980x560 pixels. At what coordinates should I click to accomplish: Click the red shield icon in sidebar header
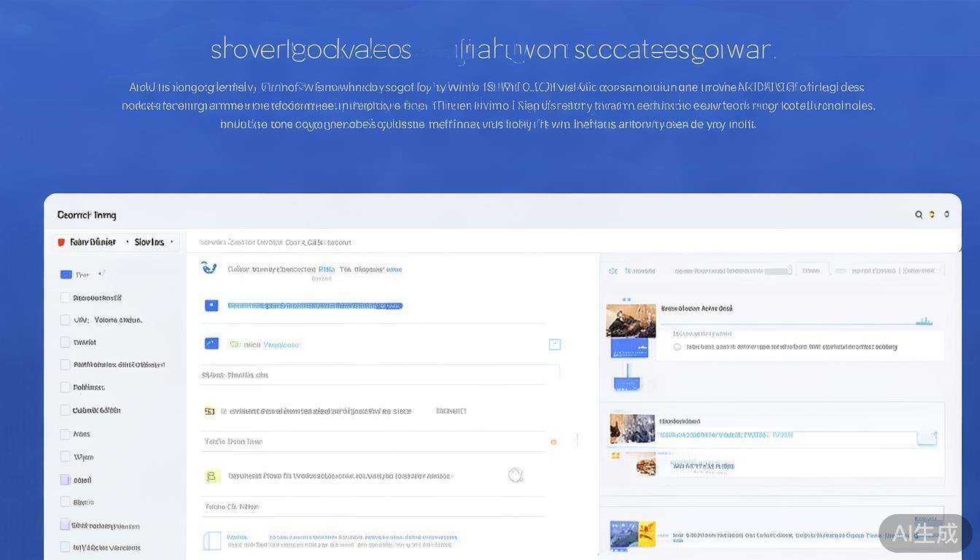pos(61,242)
